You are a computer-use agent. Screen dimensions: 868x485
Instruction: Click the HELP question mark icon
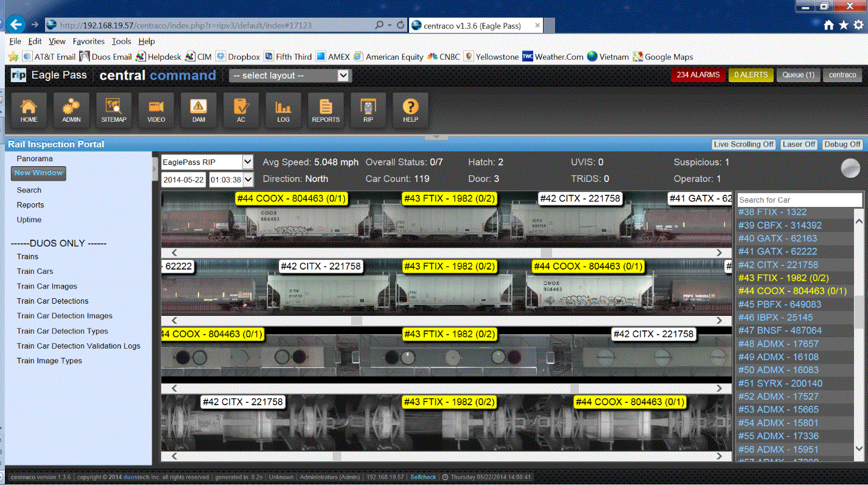point(410,110)
